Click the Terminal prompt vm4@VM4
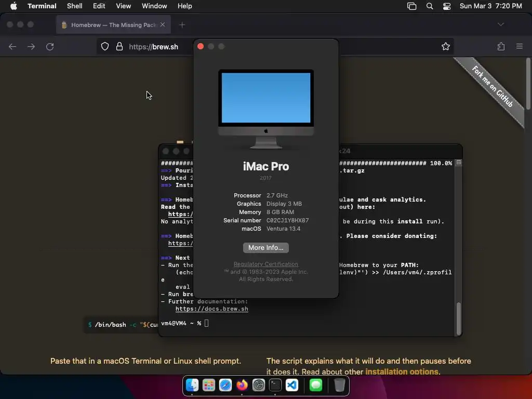 coord(174,323)
